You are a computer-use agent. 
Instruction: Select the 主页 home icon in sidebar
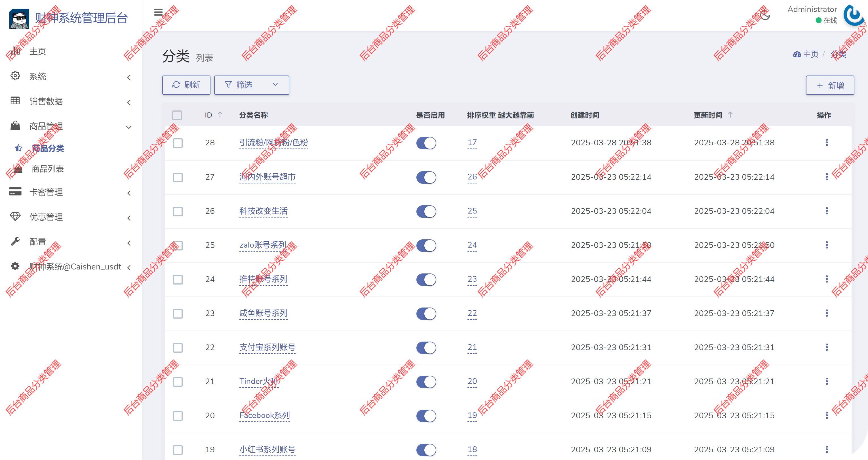point(16,51)
